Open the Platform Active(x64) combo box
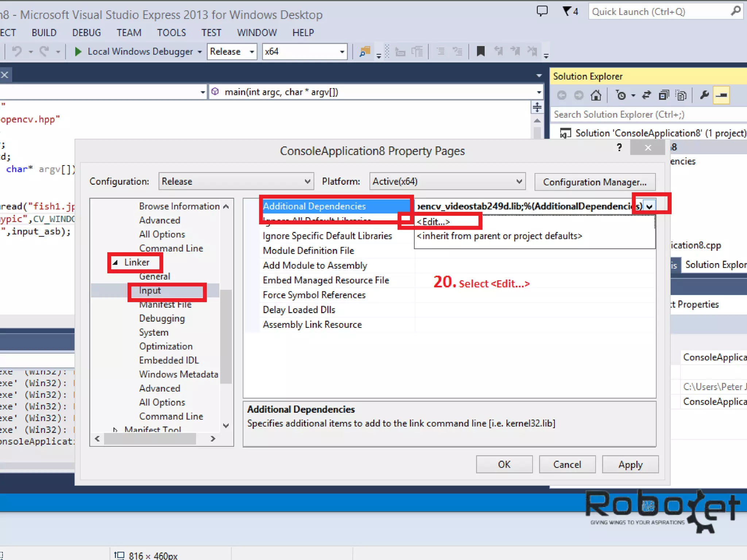 (x=447, y=182)
